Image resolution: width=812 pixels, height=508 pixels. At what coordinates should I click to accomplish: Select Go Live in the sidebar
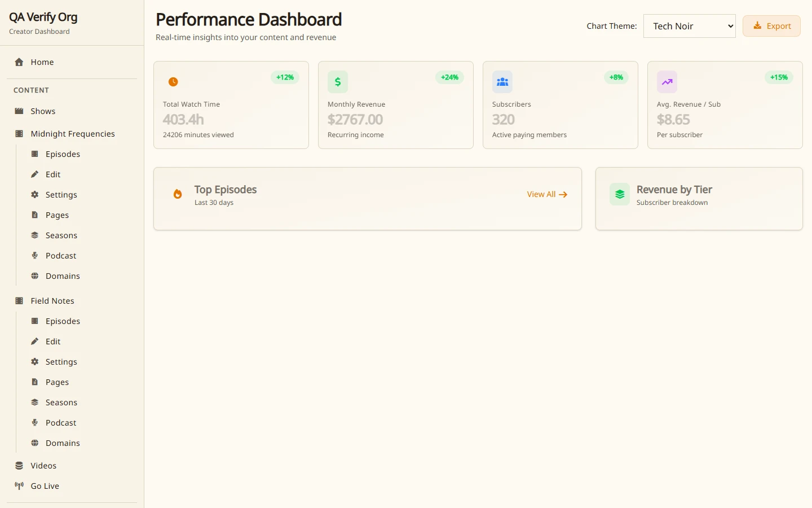[72, 486]
